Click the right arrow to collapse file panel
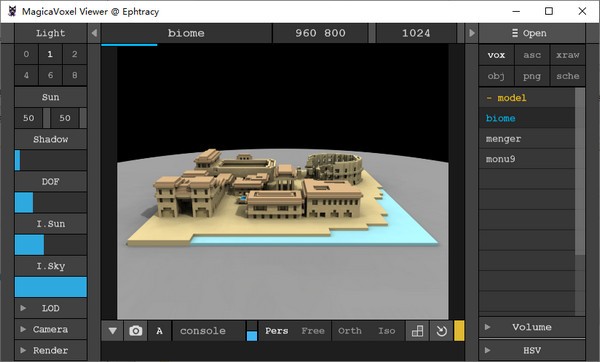600x362 pixels. [x=471, y=33]
